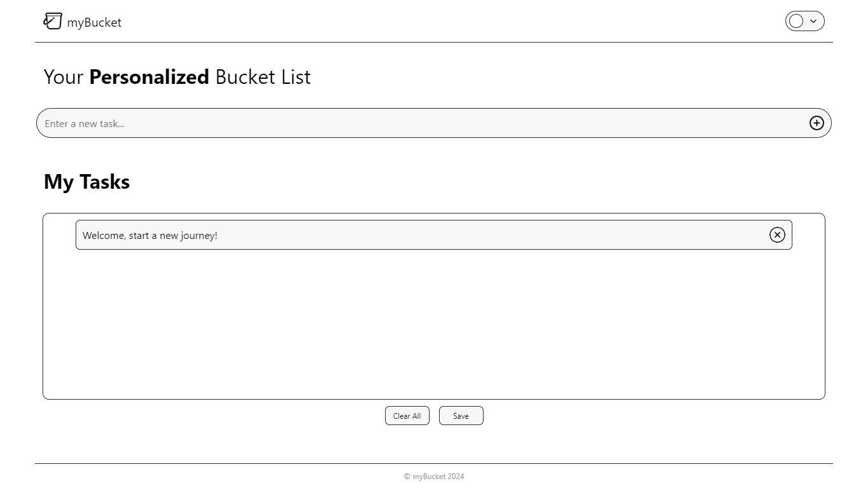Open the pill-shaped account menu in header

(805, 21)
